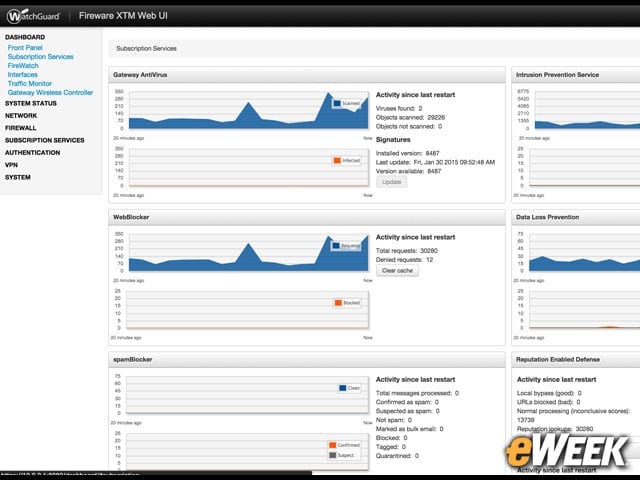Click the orange Confirmed legend swatch
The height and width of the screenshot is (480, 640).
click(333, 445)
